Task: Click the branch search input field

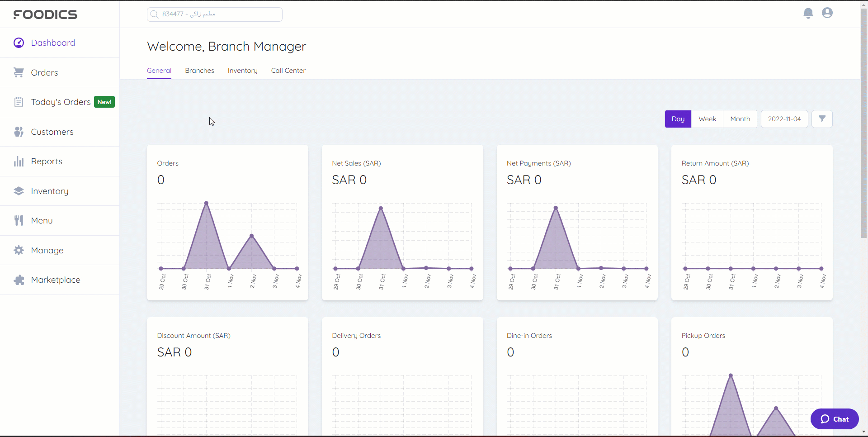Action: click(215, 14)
